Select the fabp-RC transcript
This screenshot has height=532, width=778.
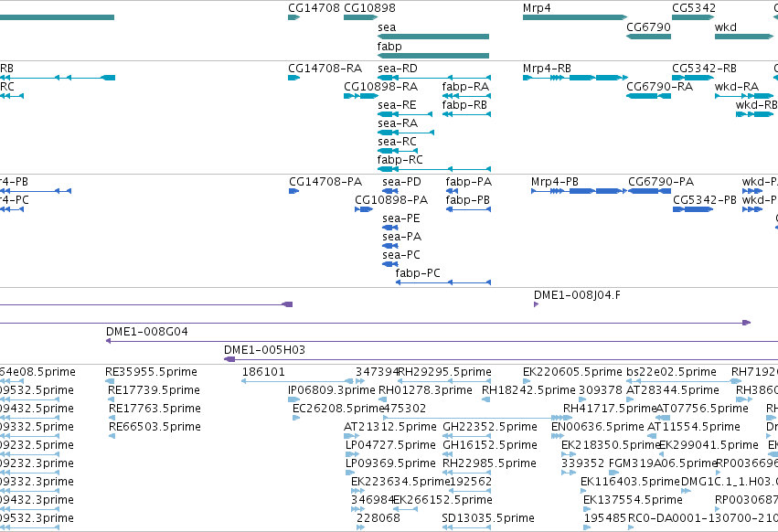[x=434, y=169]
